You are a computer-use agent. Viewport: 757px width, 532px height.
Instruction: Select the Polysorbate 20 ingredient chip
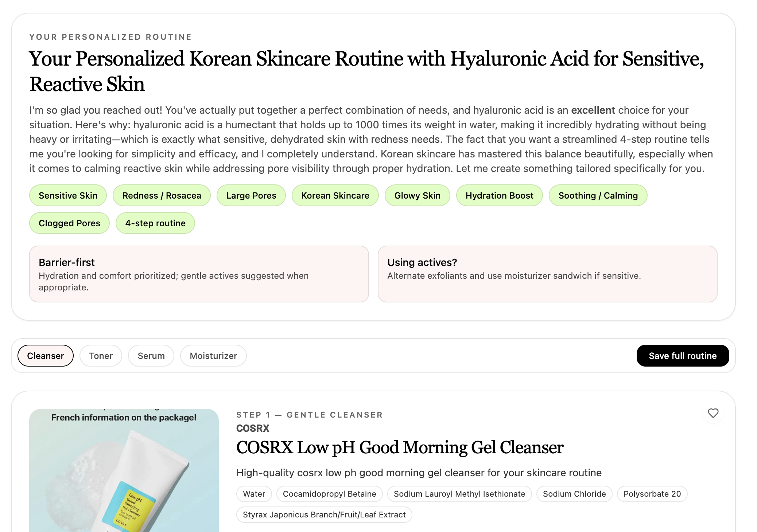652,494
